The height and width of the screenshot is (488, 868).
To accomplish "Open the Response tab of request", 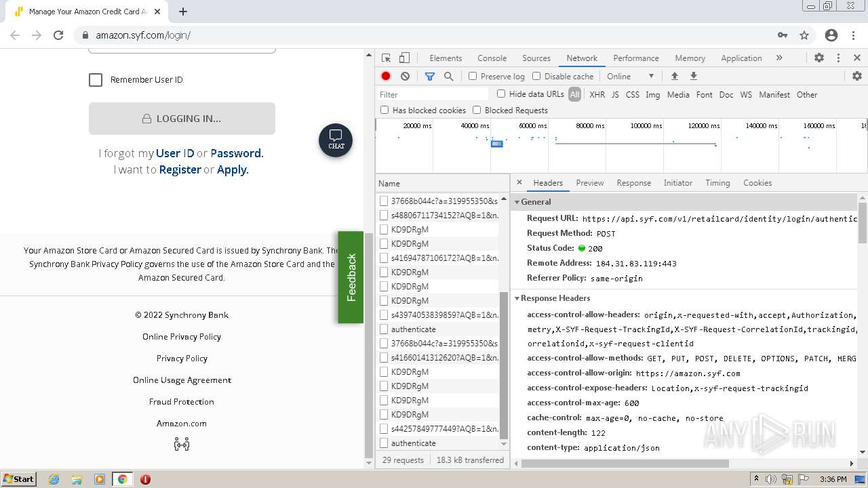I will point(634,183).
